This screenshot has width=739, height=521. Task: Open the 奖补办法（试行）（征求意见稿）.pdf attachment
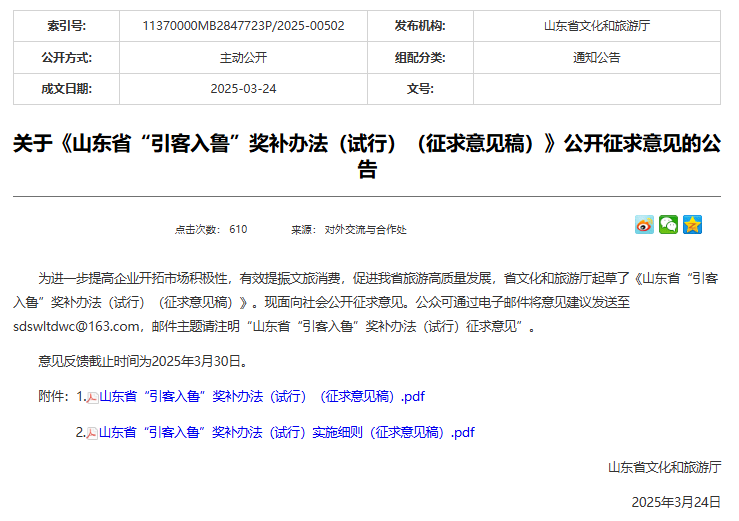tap(262, 397)
